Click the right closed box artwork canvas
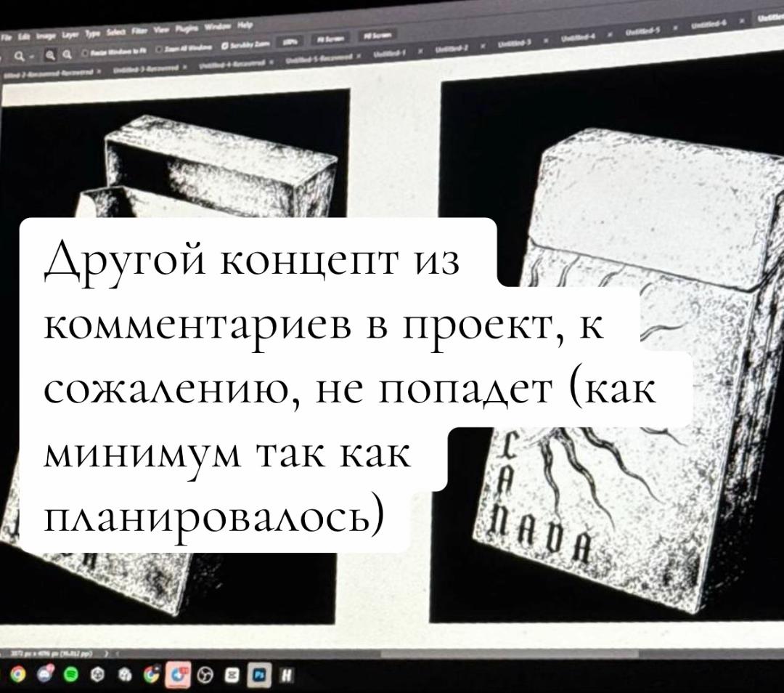Viewport: 784px width, 693px height. tap(608, 336)
